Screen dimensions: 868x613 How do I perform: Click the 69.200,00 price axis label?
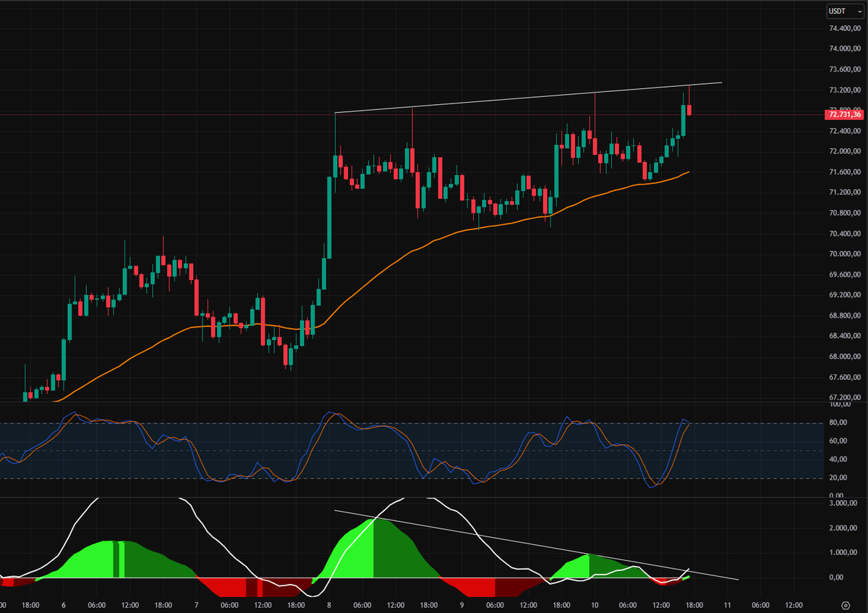point(845,295)
